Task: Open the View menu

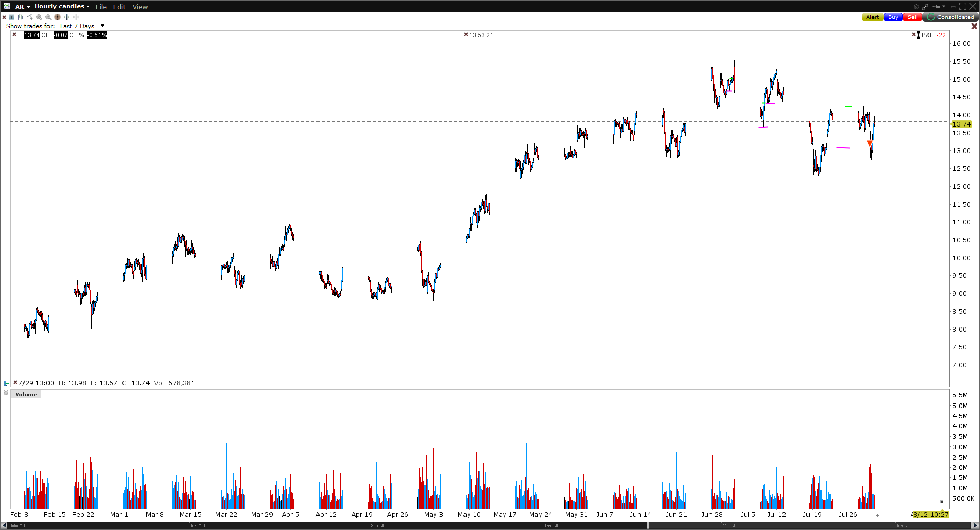Action: (140, 7)
